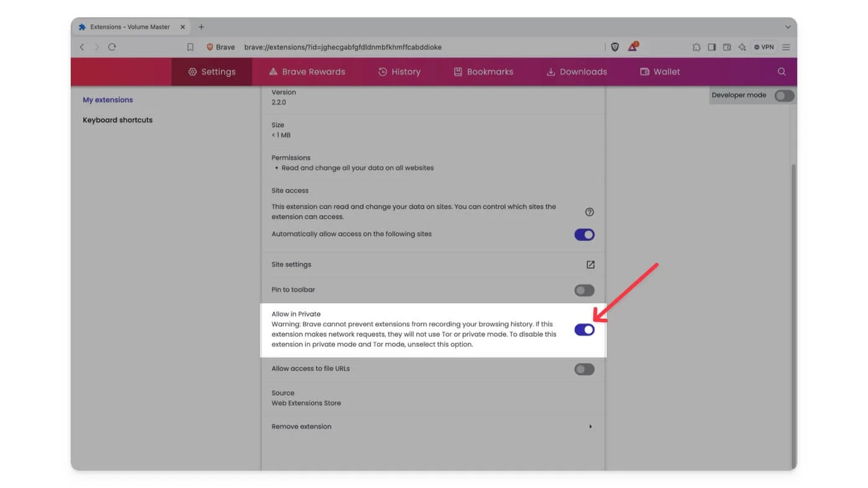Select My extensions in sidebar

[108, 100]
